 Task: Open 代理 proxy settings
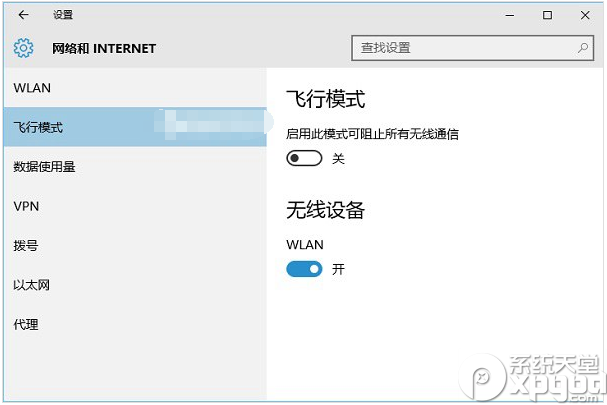[x=135, y=324]
